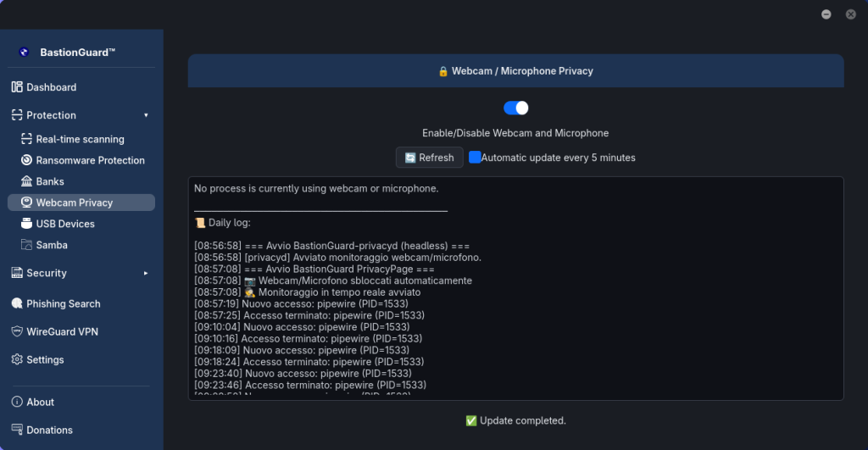Click the About info icon
This screenshot has height=450, width=868.
(17, 402)
